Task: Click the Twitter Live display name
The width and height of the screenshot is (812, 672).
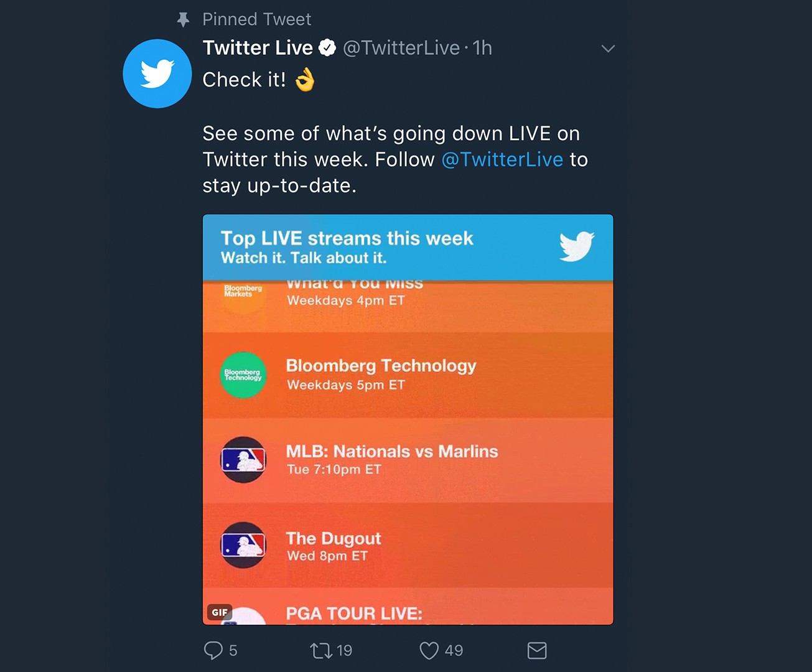Action: [x=258, y=48]
